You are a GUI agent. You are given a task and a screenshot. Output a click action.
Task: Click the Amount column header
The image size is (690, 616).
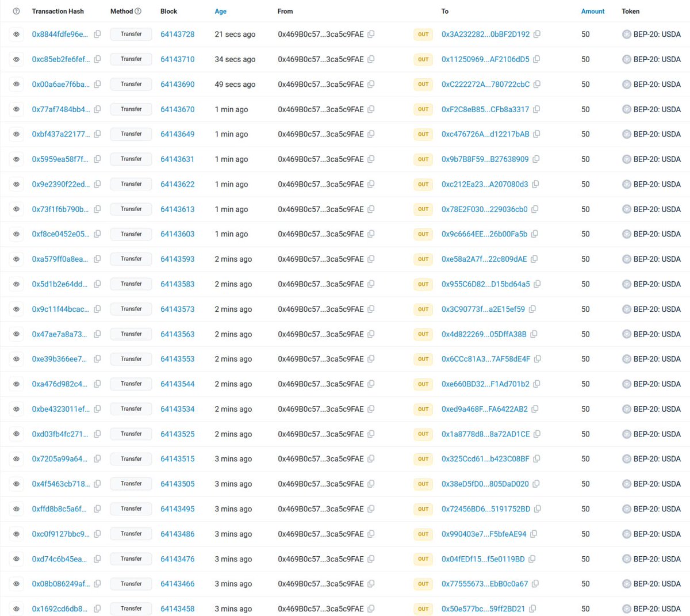(593, 12)
